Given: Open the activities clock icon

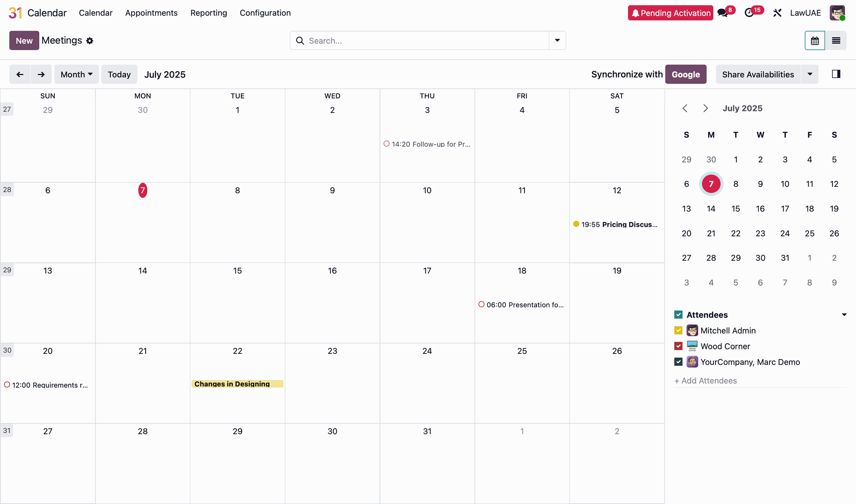Looking at the screenshot, I should pyautogui.click(x=749, y=13).
